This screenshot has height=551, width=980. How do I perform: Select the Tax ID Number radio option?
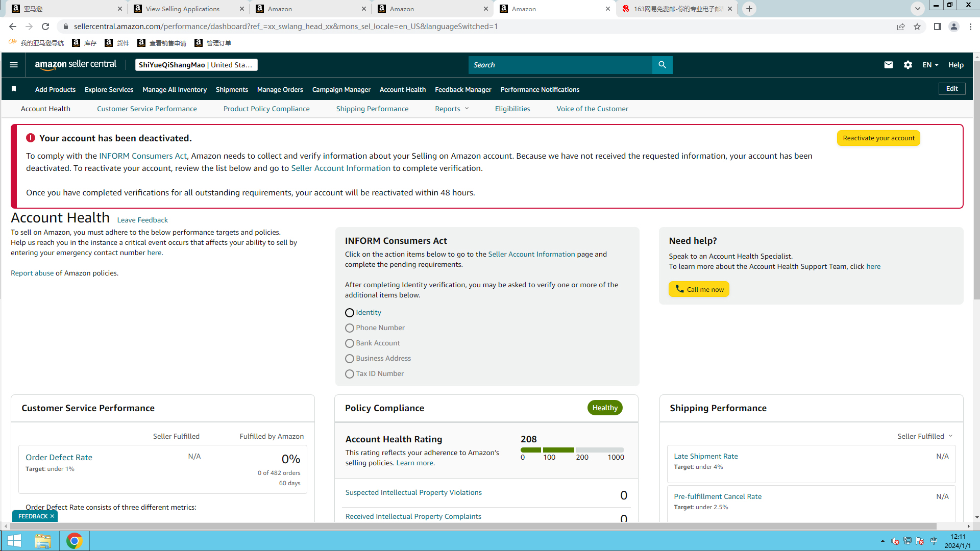coord(350,374)
